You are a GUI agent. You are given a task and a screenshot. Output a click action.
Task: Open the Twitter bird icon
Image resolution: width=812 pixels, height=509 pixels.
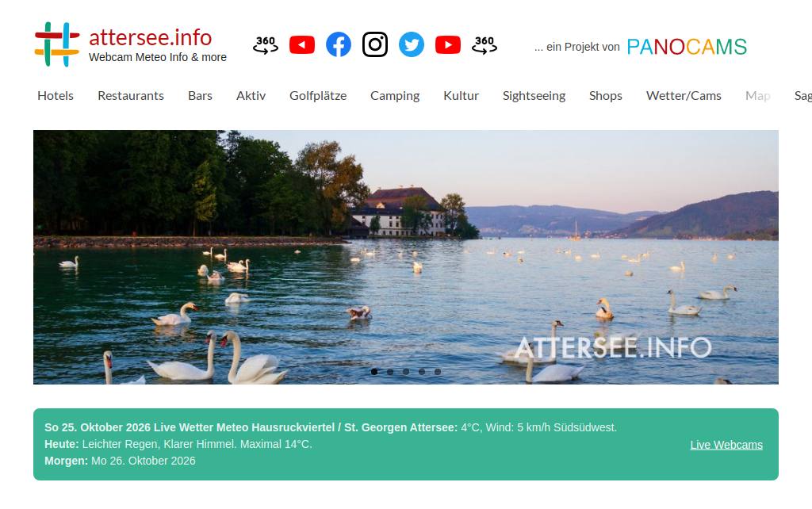click(412, 44)
